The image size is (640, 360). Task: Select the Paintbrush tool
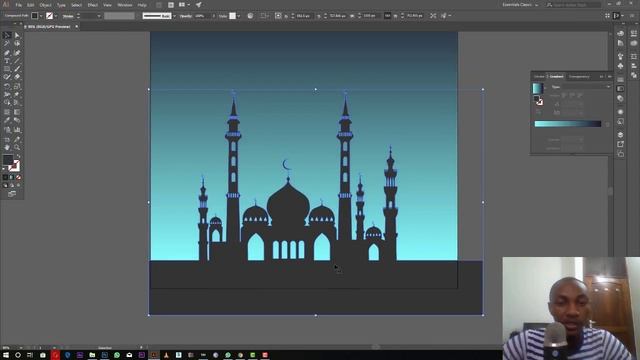point(17,69)
